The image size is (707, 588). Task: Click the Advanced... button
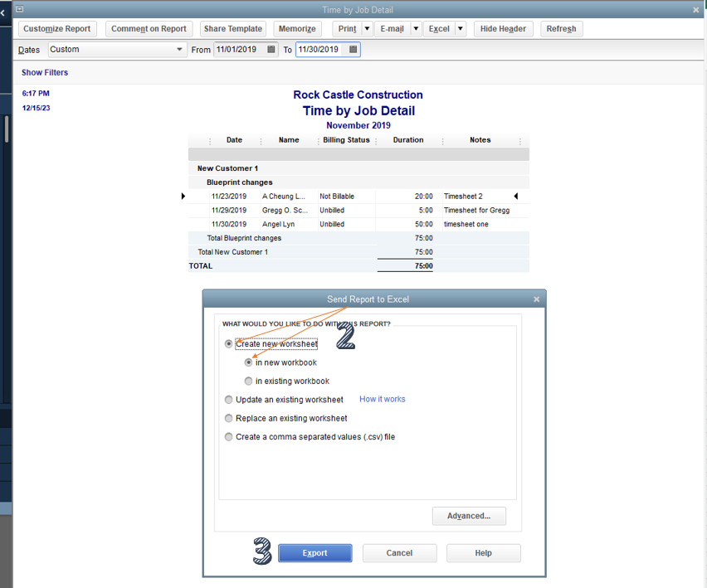click(469, 516)
